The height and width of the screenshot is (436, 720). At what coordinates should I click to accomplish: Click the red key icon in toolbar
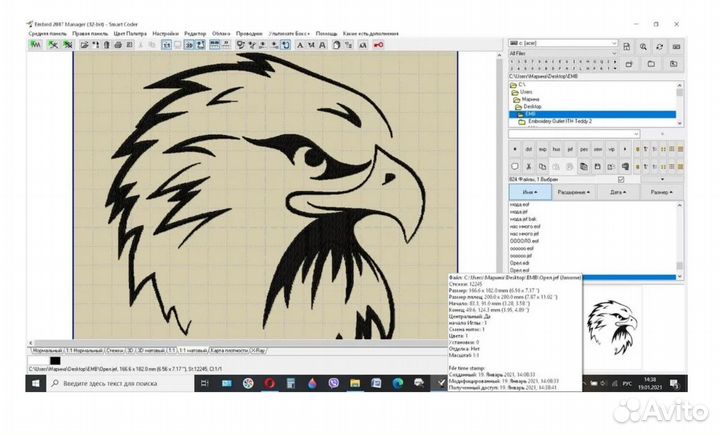383,45
